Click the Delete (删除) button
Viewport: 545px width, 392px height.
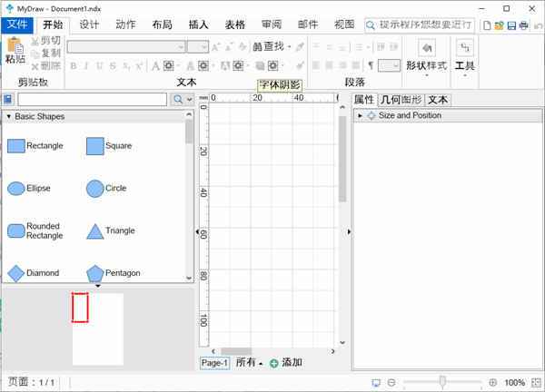[x=46, y=65]
